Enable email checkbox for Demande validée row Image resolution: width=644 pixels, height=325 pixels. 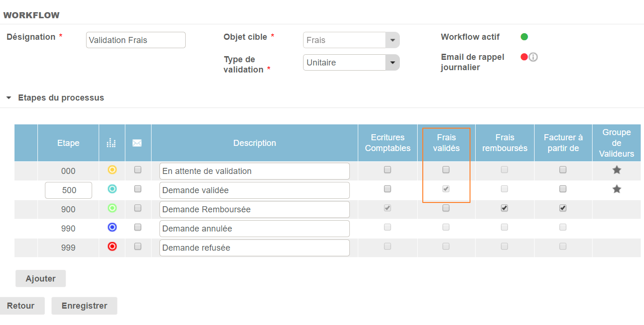tap(137, 189)
